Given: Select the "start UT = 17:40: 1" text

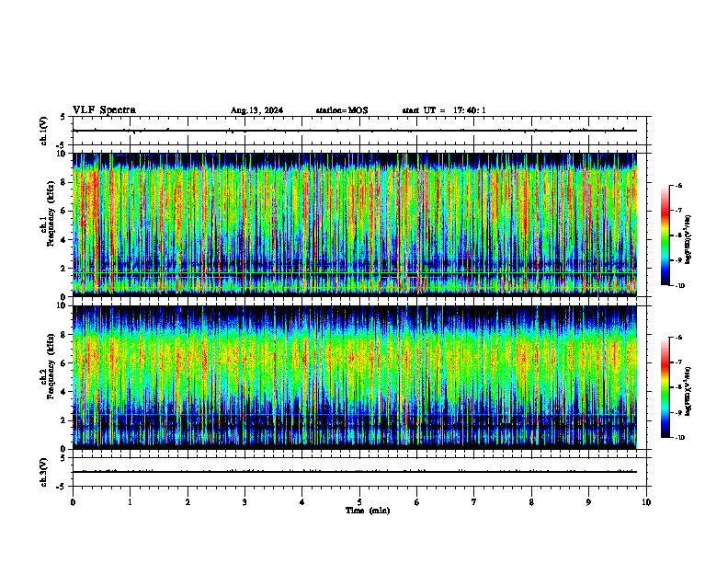Looking at the screenshot, I should [x=444, y=110].
